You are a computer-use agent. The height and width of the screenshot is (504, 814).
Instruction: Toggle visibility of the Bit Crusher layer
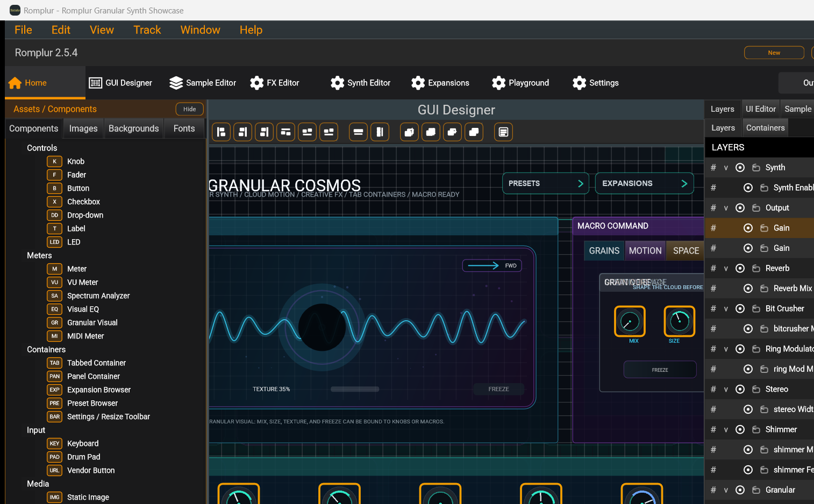(740, 308)
